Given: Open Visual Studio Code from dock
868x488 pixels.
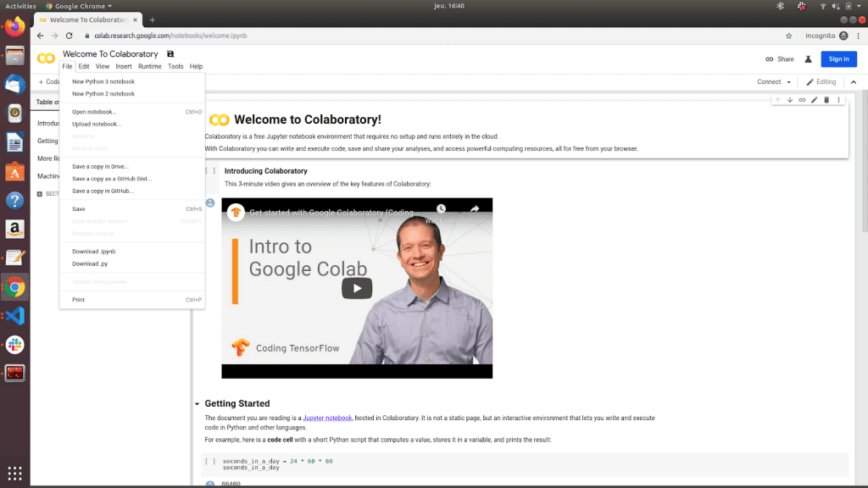Looking at the screenshot, I should click(x=15, y=316).
